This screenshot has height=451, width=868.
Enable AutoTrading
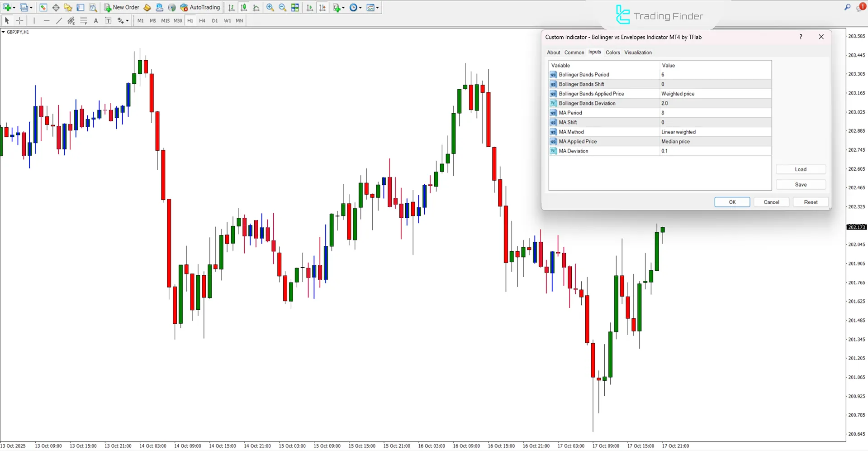point(200,7)
